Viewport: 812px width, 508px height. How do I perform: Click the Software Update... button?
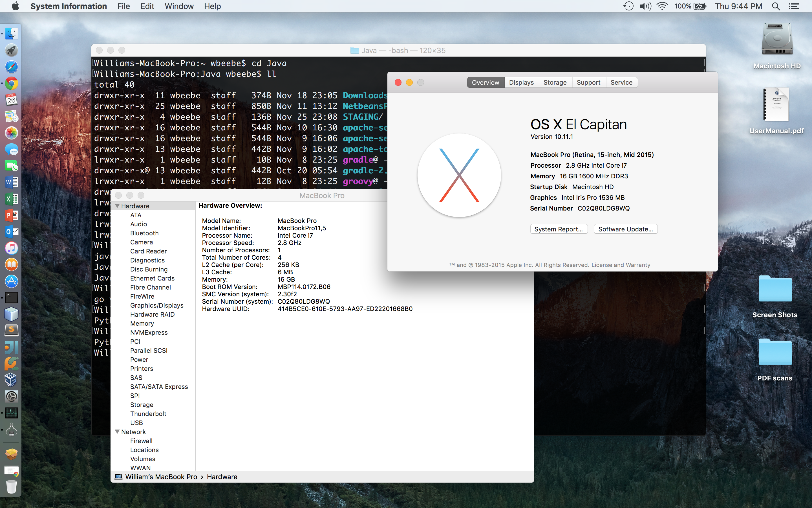pos(625,229)
